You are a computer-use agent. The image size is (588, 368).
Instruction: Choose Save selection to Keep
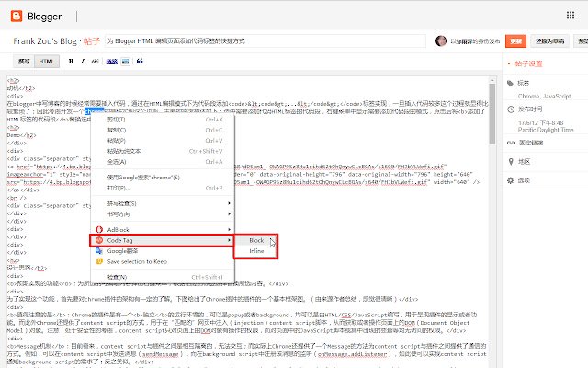click(x=163, y=261)
